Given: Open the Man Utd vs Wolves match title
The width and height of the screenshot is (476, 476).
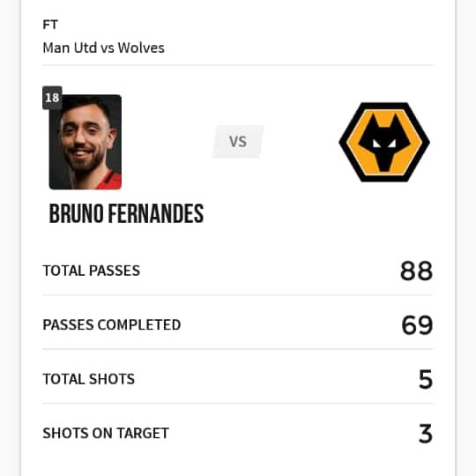Looking at the screenshot, I should (x=103, y=48).
